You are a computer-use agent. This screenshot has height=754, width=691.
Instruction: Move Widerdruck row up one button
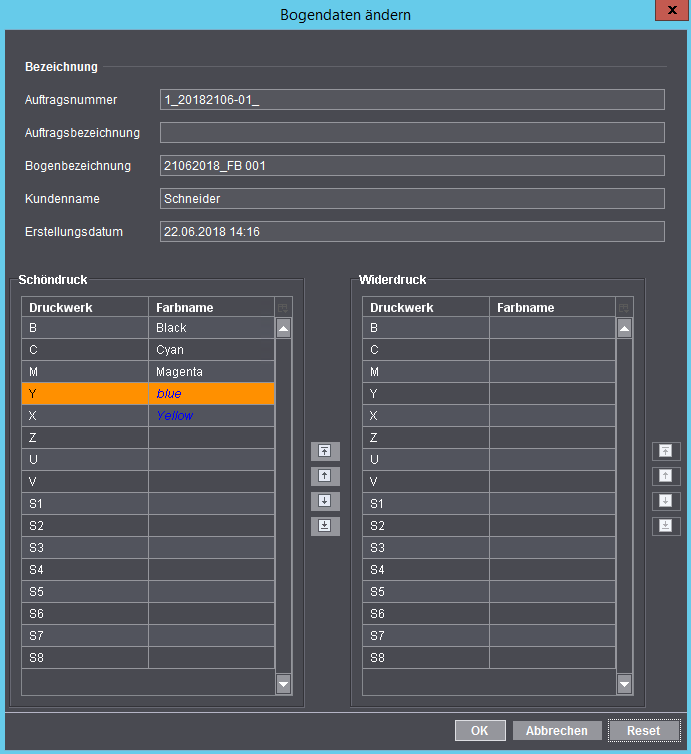(x=666, y=476)
